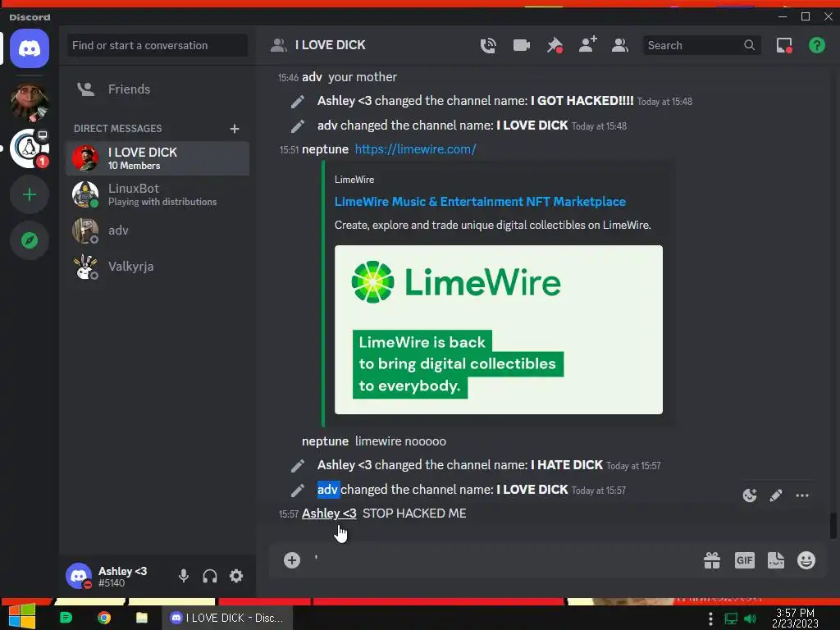Open Discord help
The width and height of the screenshot is (840, 630).
[x=817, y=46]
